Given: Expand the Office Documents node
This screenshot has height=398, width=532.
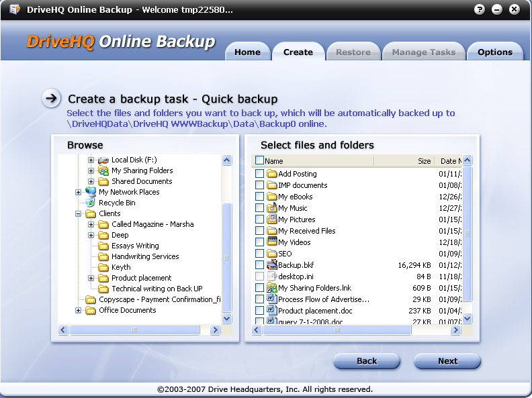Looking at the screenshot, I should coord(78,310).
